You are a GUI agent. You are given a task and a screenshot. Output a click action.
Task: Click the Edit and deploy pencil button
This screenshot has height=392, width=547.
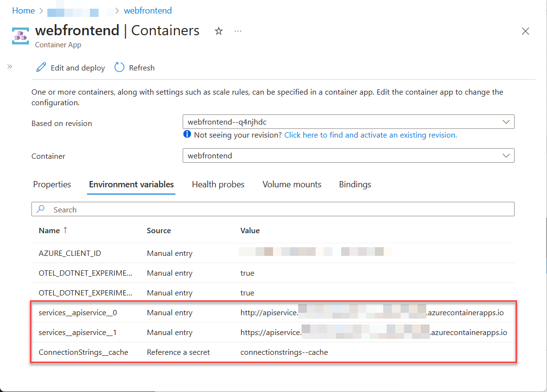(71, 68)
